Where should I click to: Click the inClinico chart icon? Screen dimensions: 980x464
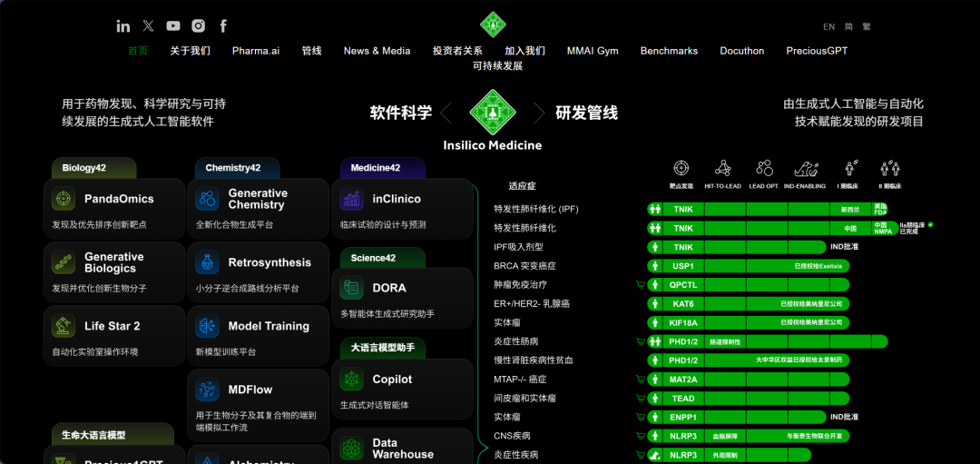[x=352, y=199]
